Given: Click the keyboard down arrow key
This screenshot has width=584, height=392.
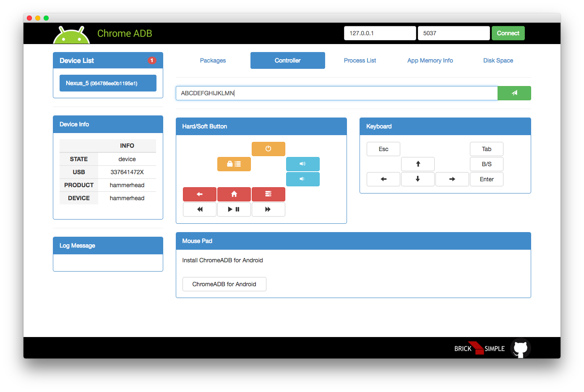Looking at the screenshot, I should [x=418, y=179].
